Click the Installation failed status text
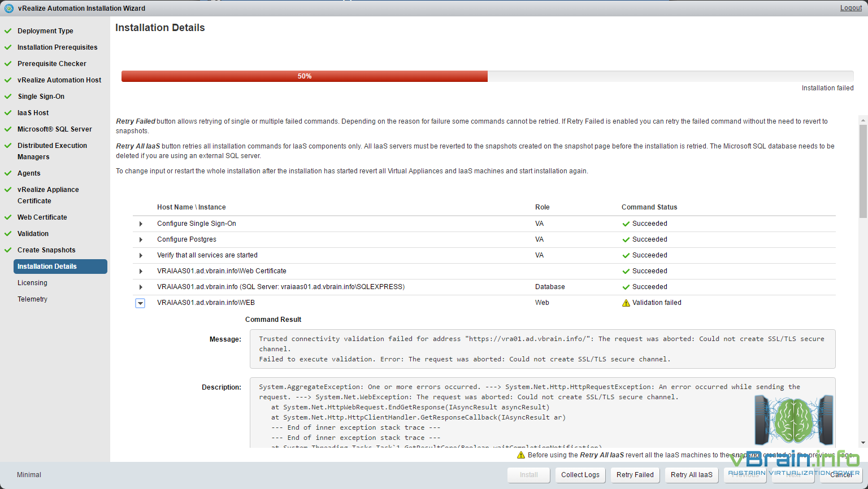This screenshot has height=489, width=868. [827, 88]
